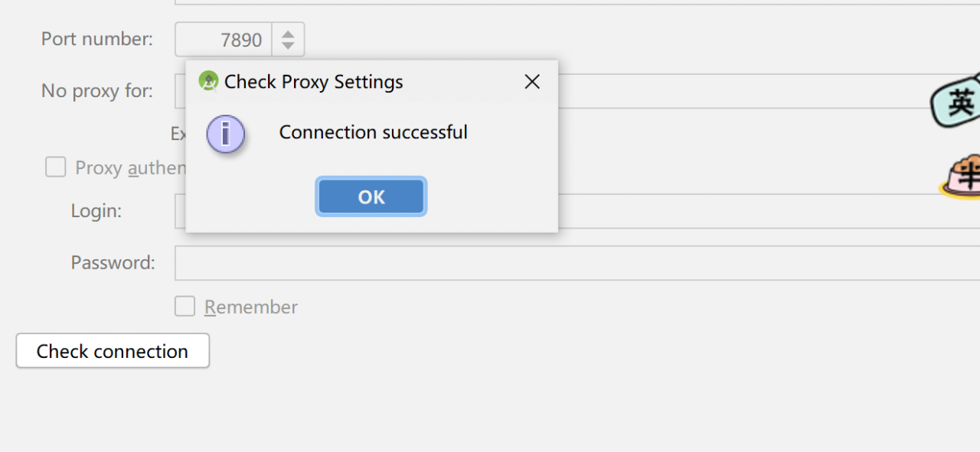Viewport: 980px width, 452px height.
Task: Click the No proxy for label
Action: [97, 91]
